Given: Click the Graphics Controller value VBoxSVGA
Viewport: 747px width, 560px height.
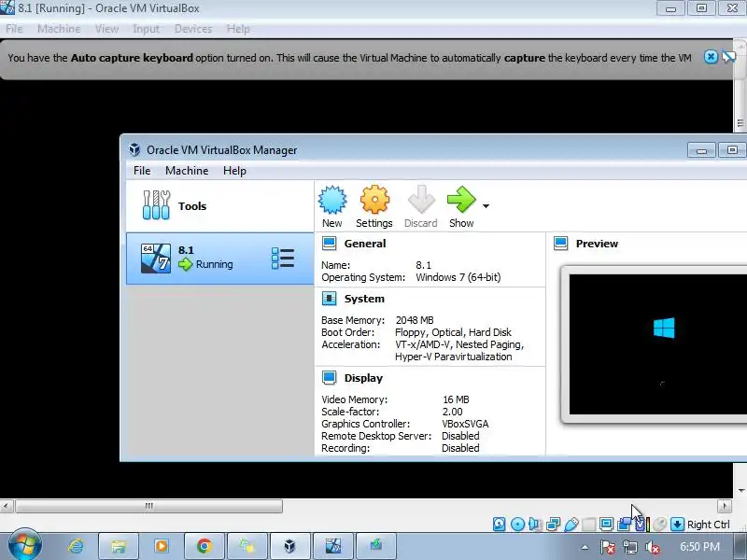Looking at the screenshot, I should (465, 424).
